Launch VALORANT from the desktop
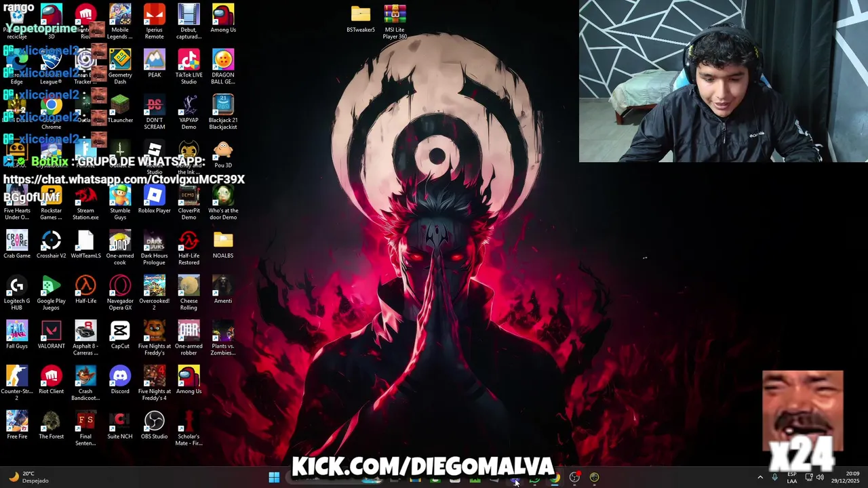Viewport: 868px width, 488px height. coord(52,335)
